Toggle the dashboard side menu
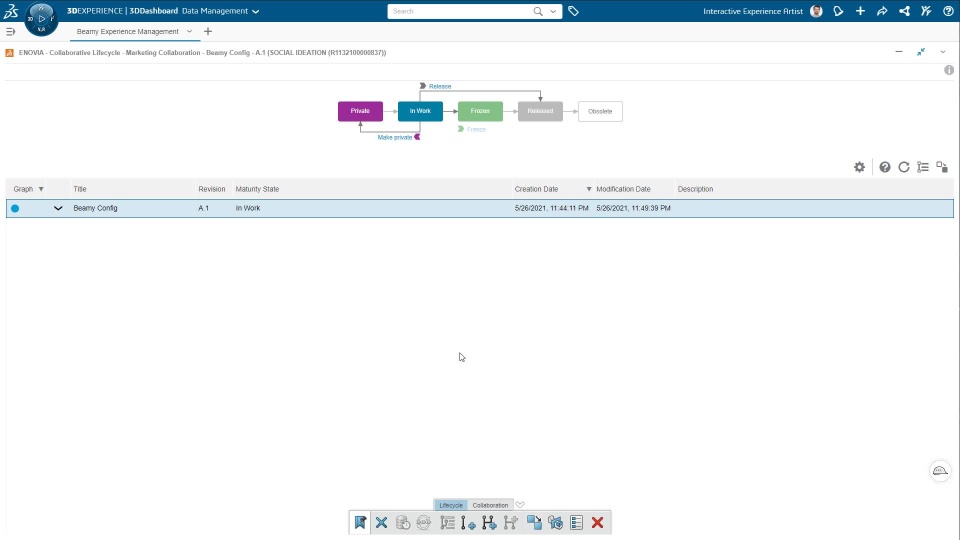Screen dimensions: 960x540 tap(10, 31)
